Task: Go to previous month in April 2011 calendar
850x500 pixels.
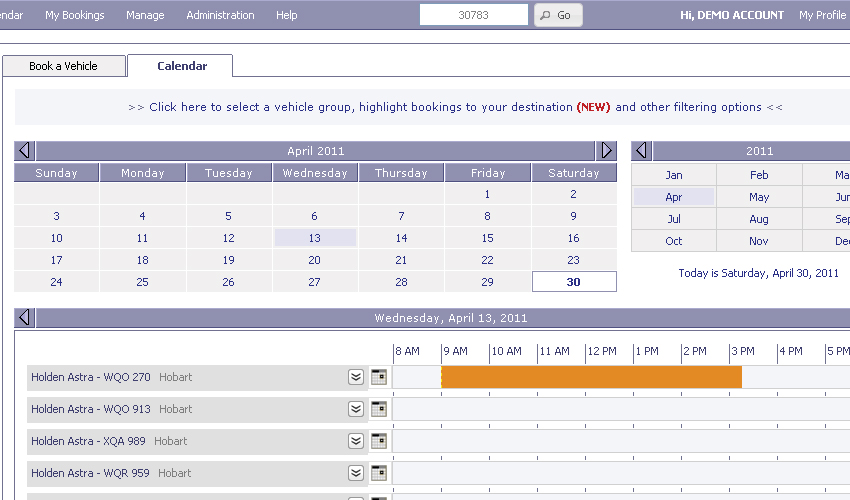Action: (x=25, y=151)
